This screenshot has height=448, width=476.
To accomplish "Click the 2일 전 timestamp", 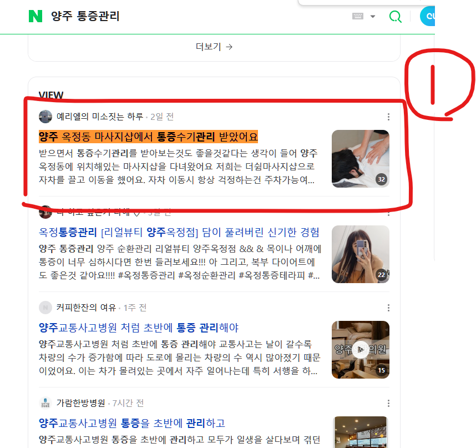I will [x=162, y=117].
